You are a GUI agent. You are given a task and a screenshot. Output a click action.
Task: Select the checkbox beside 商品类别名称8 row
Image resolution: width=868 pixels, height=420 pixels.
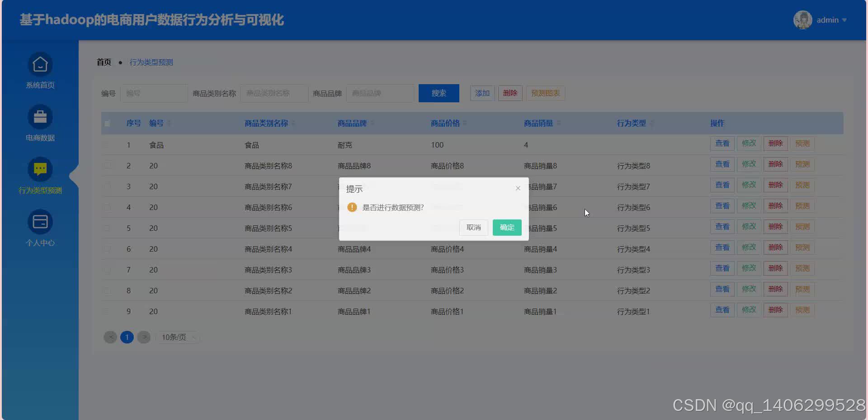107,165
